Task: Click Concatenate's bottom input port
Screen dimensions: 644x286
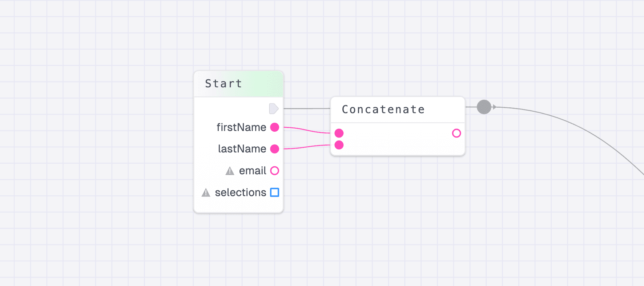Action: click(x=339, y=145)
